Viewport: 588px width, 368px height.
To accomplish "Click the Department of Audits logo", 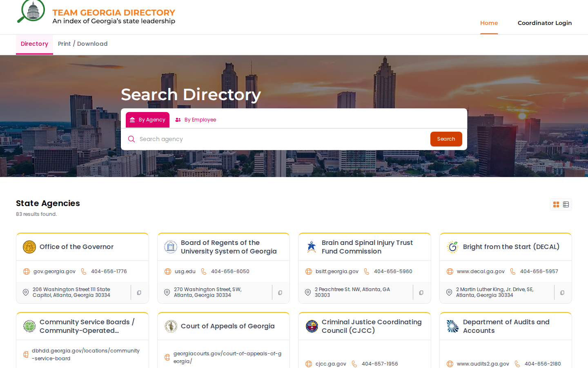I will click(x=453, y=326).
